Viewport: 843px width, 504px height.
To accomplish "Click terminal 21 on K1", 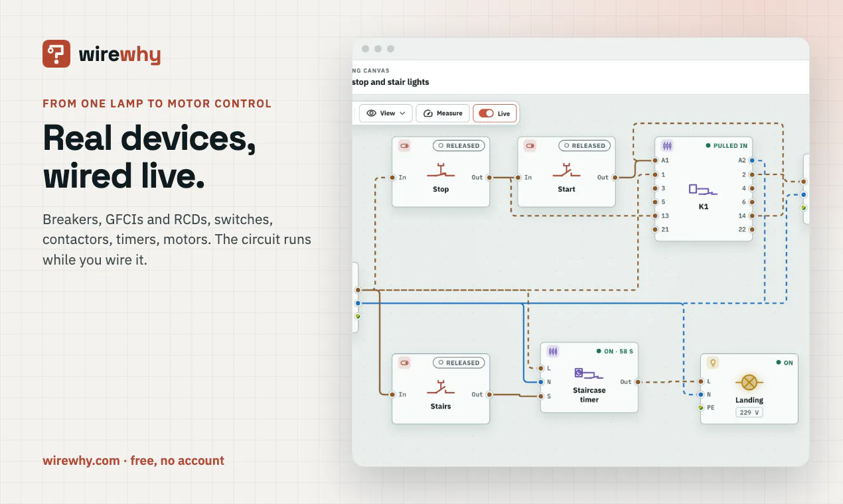I will click(x=655, y=229).
